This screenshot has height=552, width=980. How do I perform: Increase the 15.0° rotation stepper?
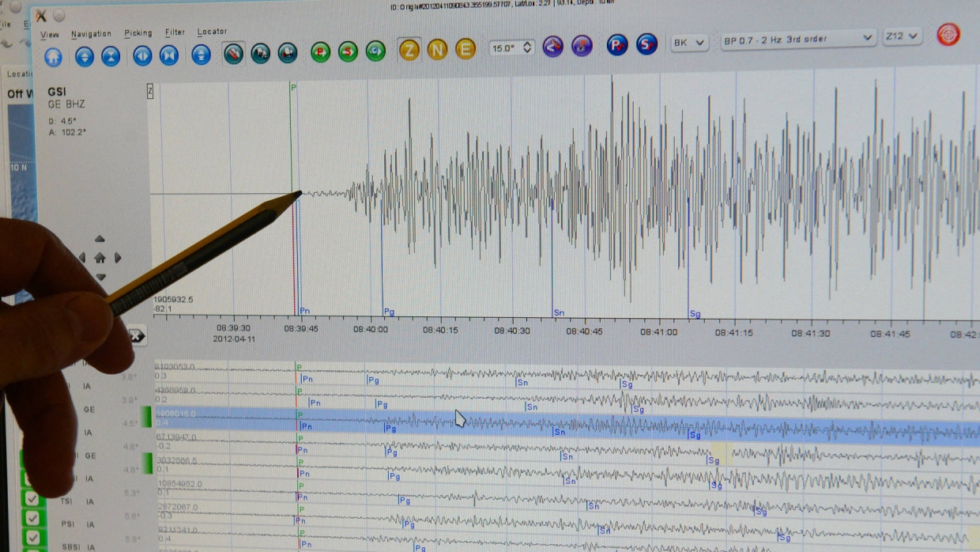[529, 43]
